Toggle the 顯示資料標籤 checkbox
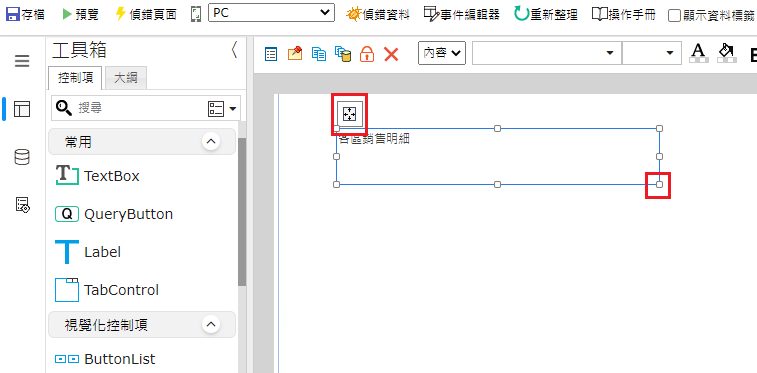Viewport: 757px width, 373px height. click(674, 15)
